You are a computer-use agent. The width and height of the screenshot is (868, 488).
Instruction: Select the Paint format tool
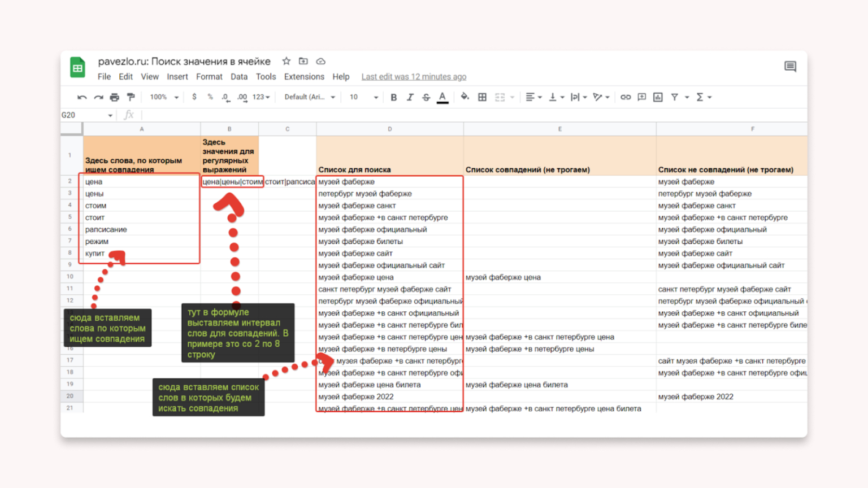[x=131, y=97]
